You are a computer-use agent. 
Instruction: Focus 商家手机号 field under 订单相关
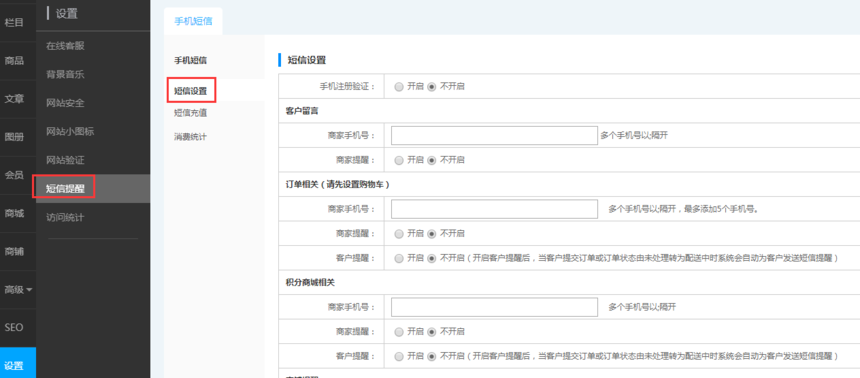494,209
